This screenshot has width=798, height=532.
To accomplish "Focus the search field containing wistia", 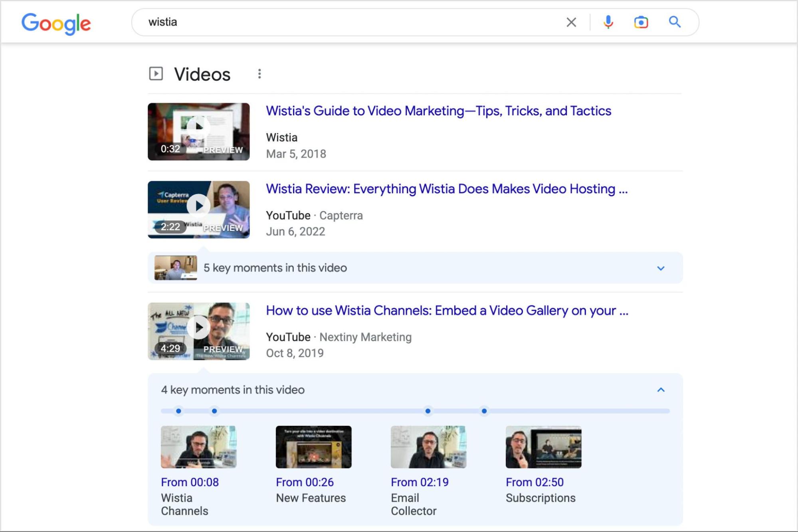I will point(351,22).
